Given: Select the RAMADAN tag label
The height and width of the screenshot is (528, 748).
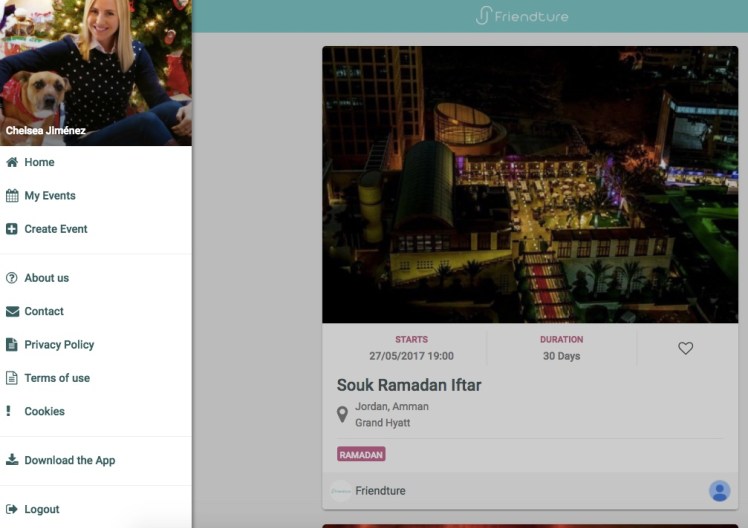Looking at the screenshot, I should [361, 454].
